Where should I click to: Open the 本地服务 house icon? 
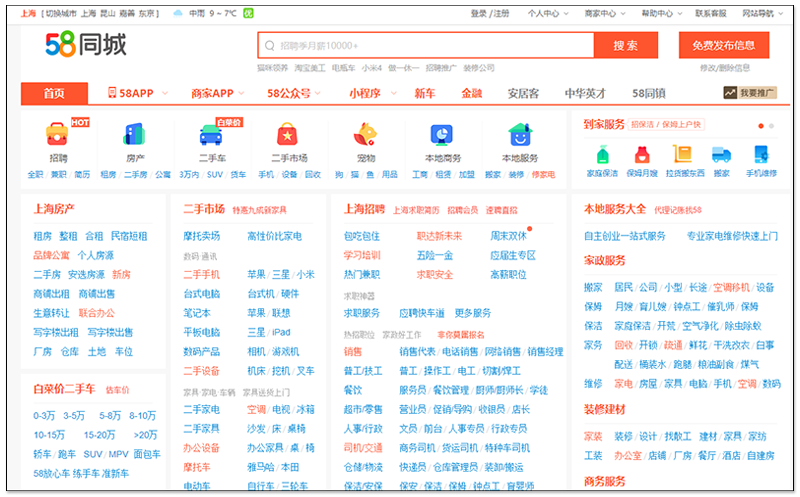point(520,135)
